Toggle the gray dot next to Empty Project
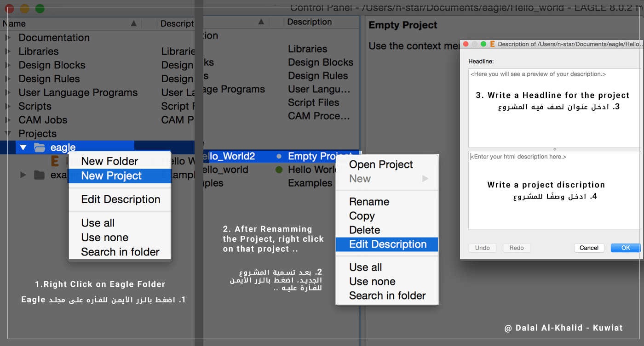 (279, 156)
